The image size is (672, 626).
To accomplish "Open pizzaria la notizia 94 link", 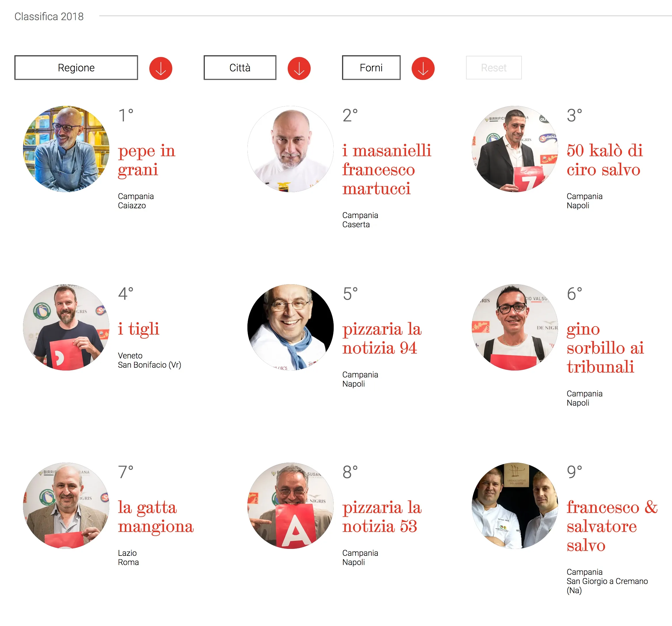I will point(382,338).
